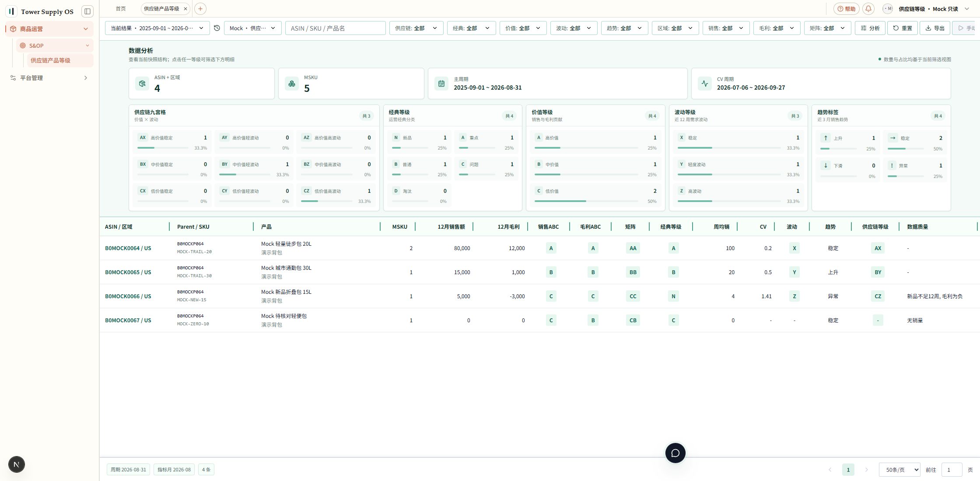
Task: Focus the ASIN / SKU / 产品名 search field
Action: coord(335,28)
